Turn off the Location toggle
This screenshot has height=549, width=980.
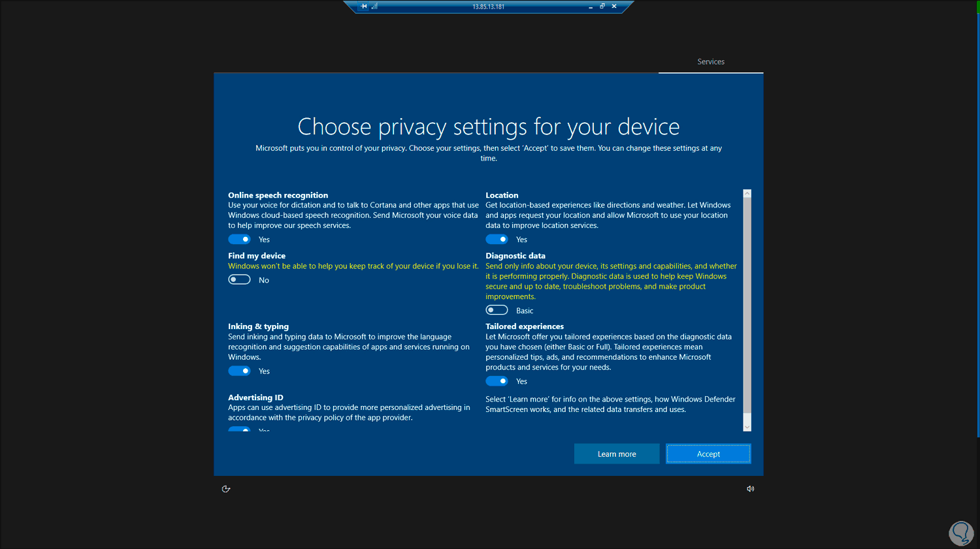tap(497, 240)
